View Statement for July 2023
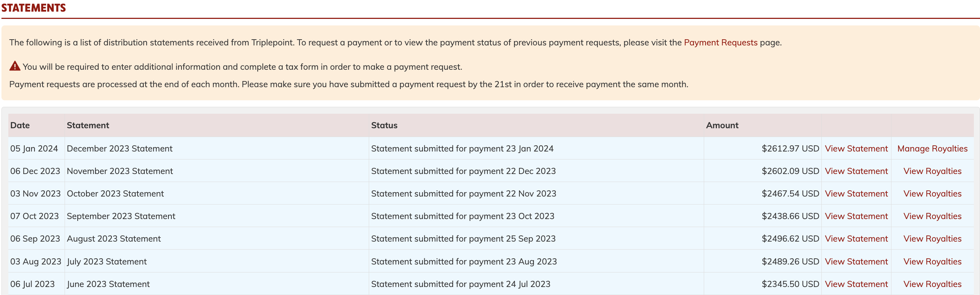This screenshot has width=980, height=295. click(856, 261)
